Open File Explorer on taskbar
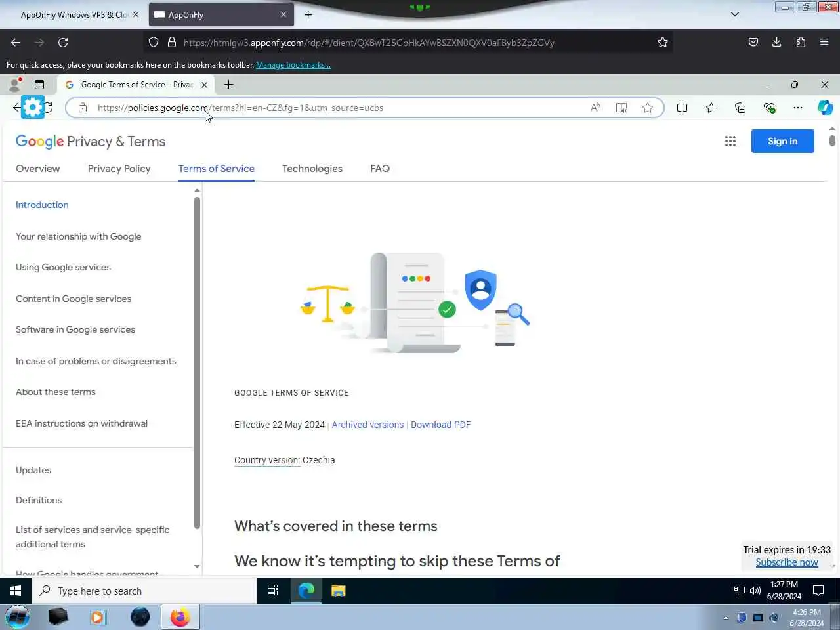This screenshot has height=630, width=840. click(x=339, y=591)
